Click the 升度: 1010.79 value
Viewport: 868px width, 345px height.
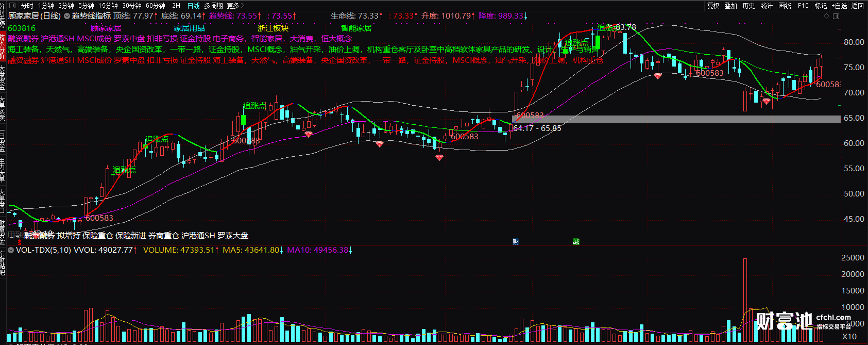449,16
